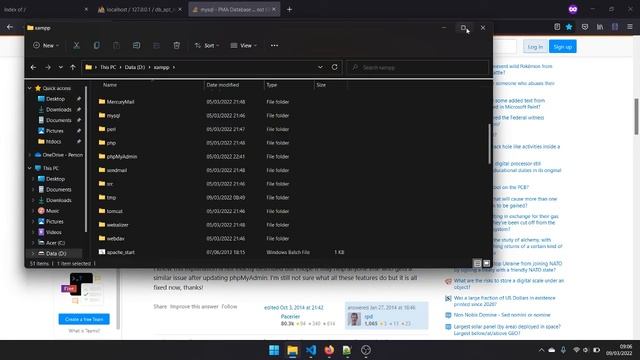Click the Delete trash icon in Explorer
This screenshot has width=640, height=360.
click(x=176, y=45)
